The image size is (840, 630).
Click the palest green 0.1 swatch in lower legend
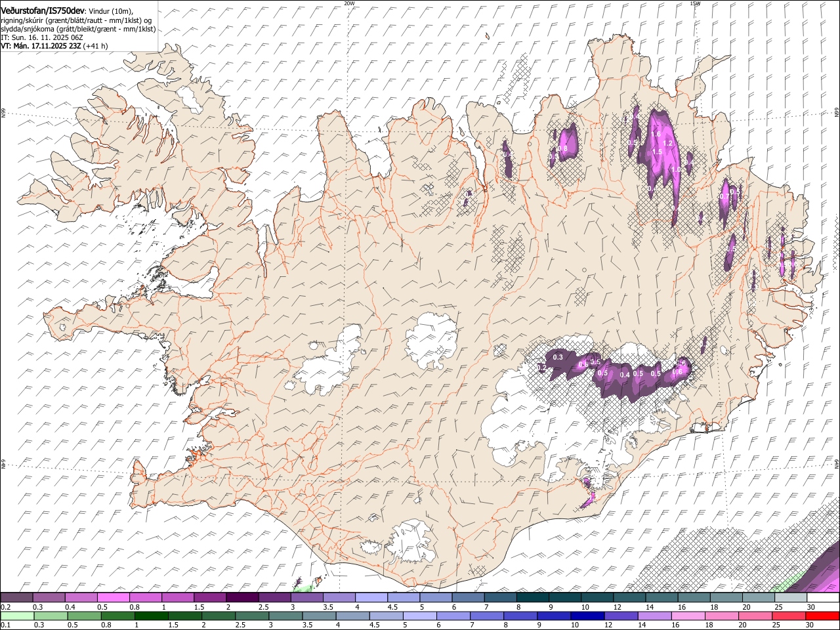[x=17, y=616]
